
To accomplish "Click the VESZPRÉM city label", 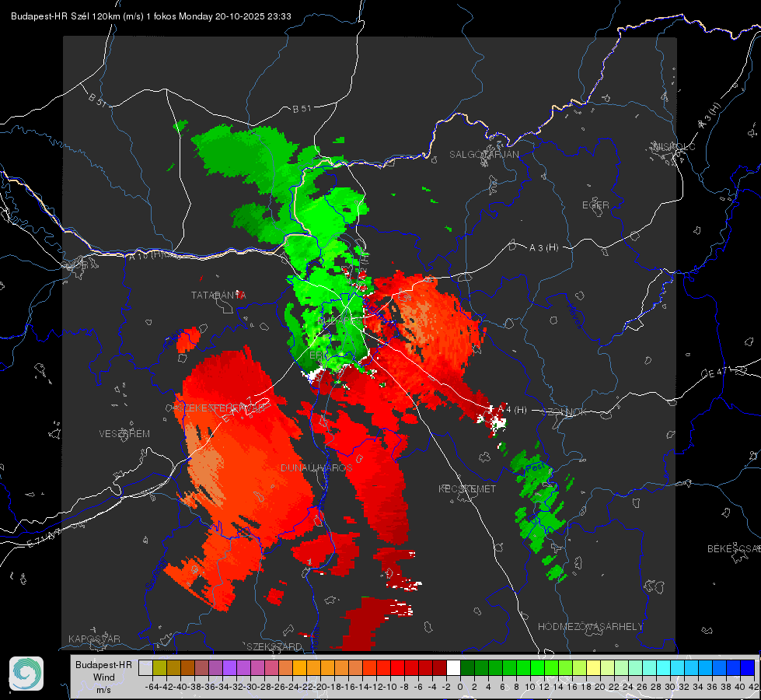I will (124, 433).
